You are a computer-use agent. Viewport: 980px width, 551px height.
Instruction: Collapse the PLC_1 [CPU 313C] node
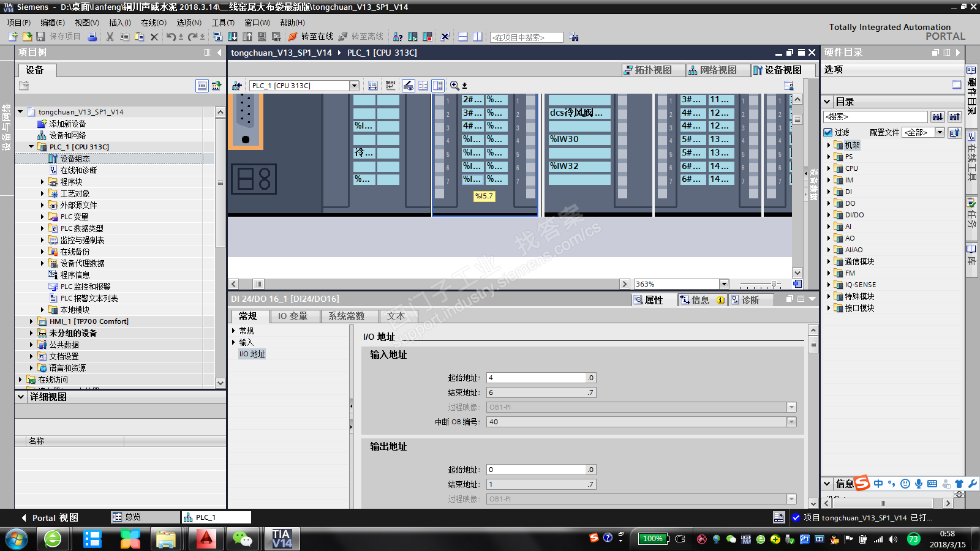[x=31, y=147]
